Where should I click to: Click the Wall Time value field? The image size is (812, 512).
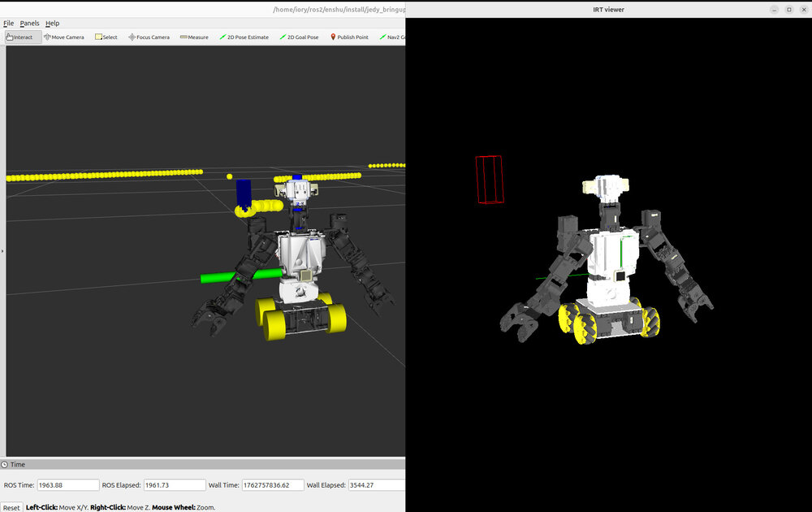(274, 484)
